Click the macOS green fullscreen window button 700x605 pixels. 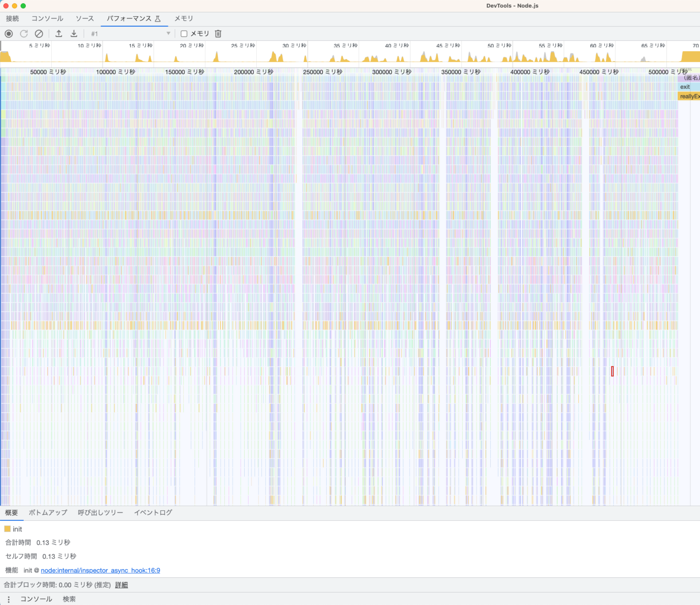coord(23,6)
